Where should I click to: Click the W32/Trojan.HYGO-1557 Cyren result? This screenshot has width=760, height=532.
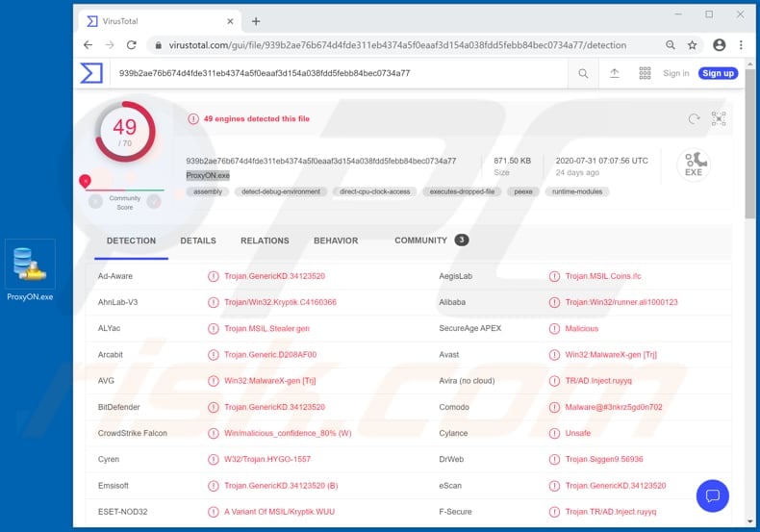(x=267, y=459)
